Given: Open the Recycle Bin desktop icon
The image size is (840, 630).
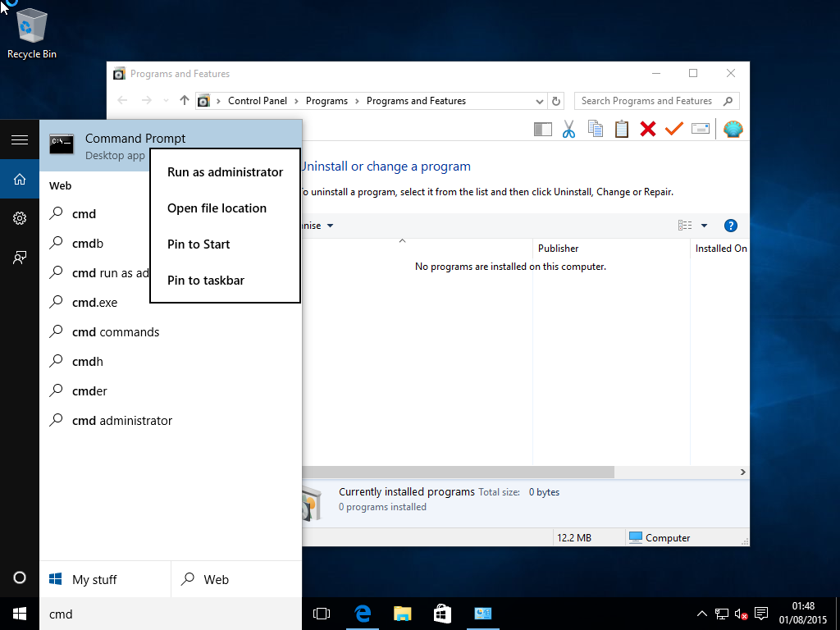Looking at the screenshot, I should [x=32, y=33].
